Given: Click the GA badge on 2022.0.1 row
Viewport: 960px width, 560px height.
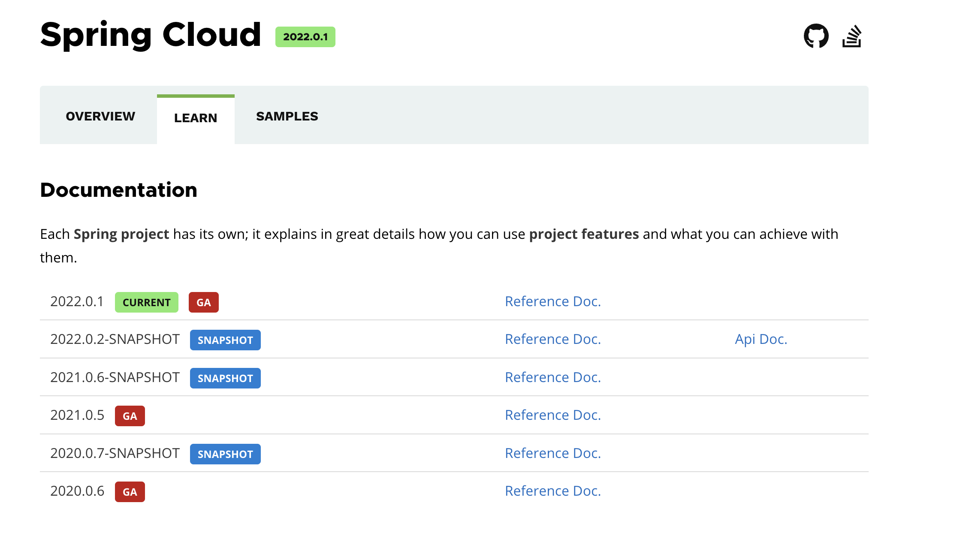Looking at the screenshot, I should coord(204,302).
